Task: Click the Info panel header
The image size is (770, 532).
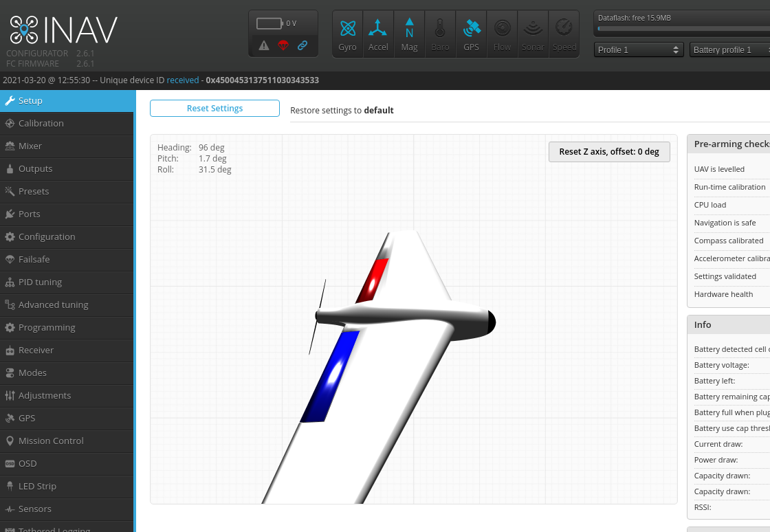Action: (729, 325)
